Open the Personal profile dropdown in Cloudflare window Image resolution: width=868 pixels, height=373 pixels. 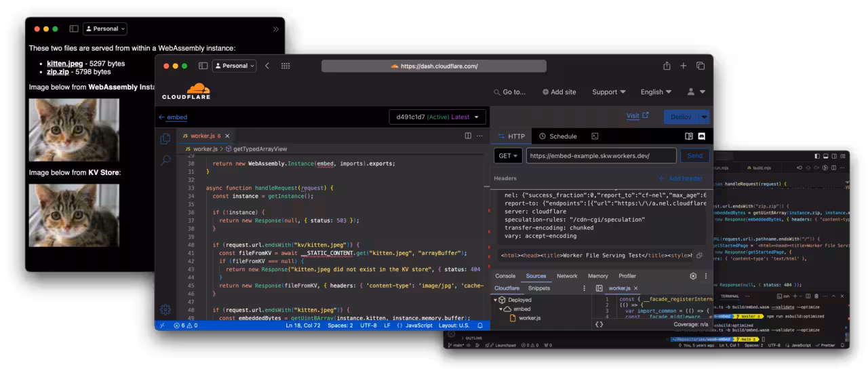(x=235, y=66)
